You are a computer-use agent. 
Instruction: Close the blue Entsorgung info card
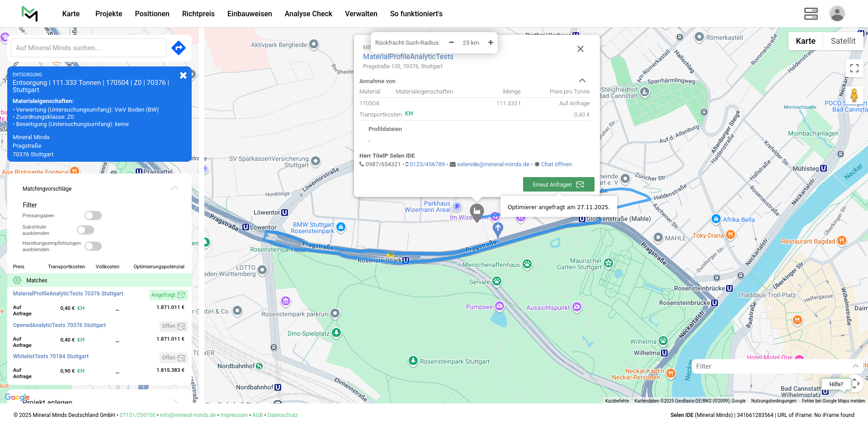pos(183,75)
